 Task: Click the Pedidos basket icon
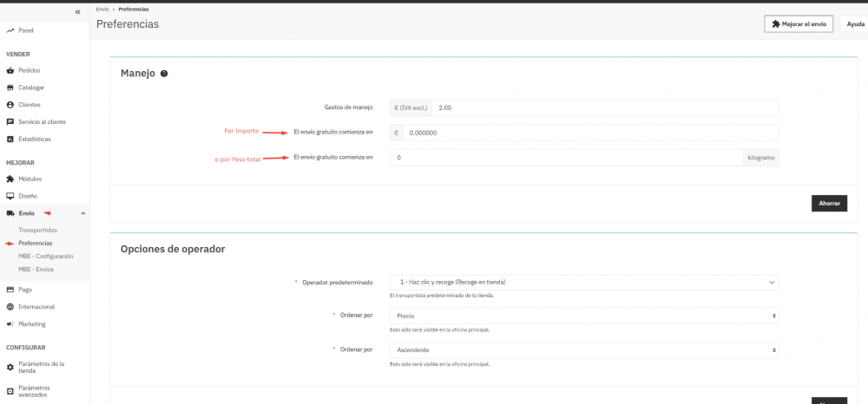(10, 70)
